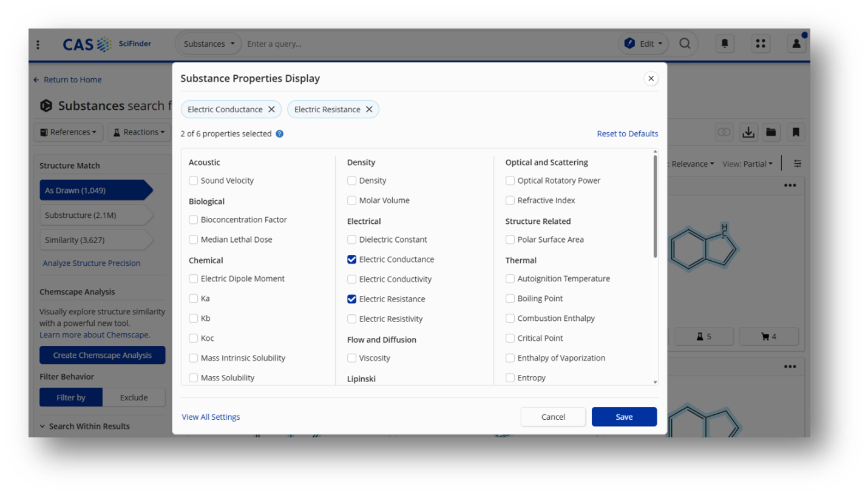The width and height of the screenshot is (868, 495).
Task: Click the suppliers cart button showing 4
Action: 768,337
